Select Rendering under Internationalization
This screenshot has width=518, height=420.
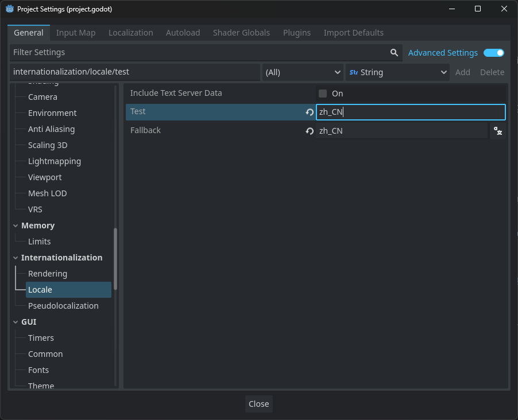pos(48,274)
